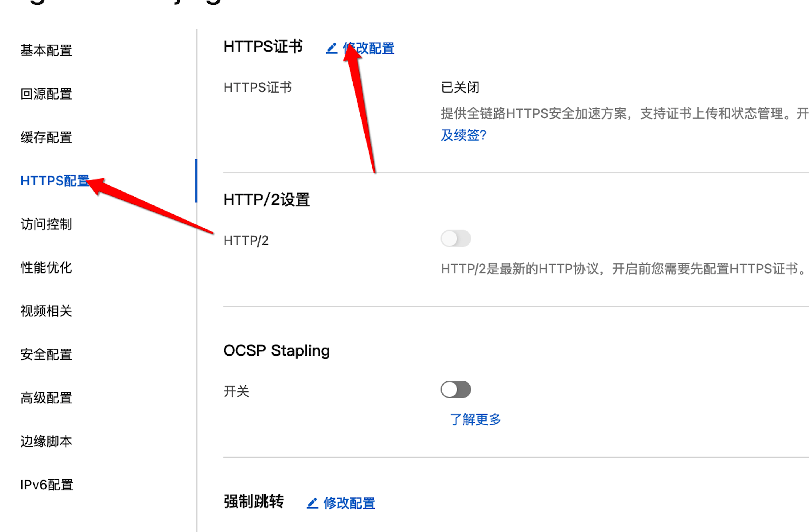Open 视频相关 settings
Image resolution: width=809 pixels, height=532 pixels.
[46, 311]
